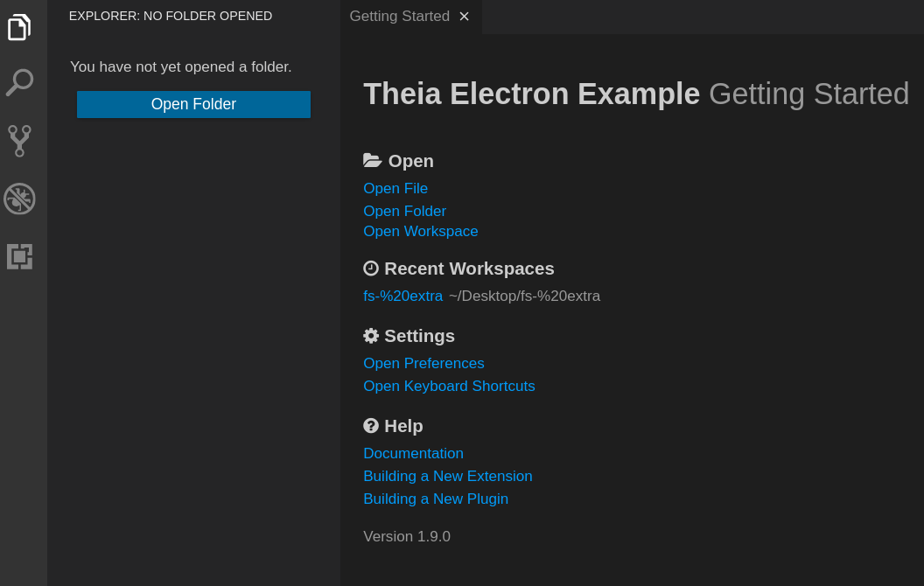Screen dimensions: 924x586
Task: Open the Extensions view icon
Action: (19, 257)
